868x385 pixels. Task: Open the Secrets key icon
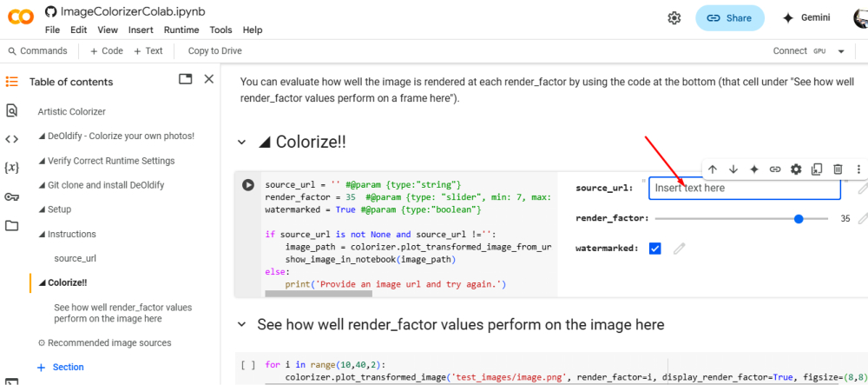(12, 197)
